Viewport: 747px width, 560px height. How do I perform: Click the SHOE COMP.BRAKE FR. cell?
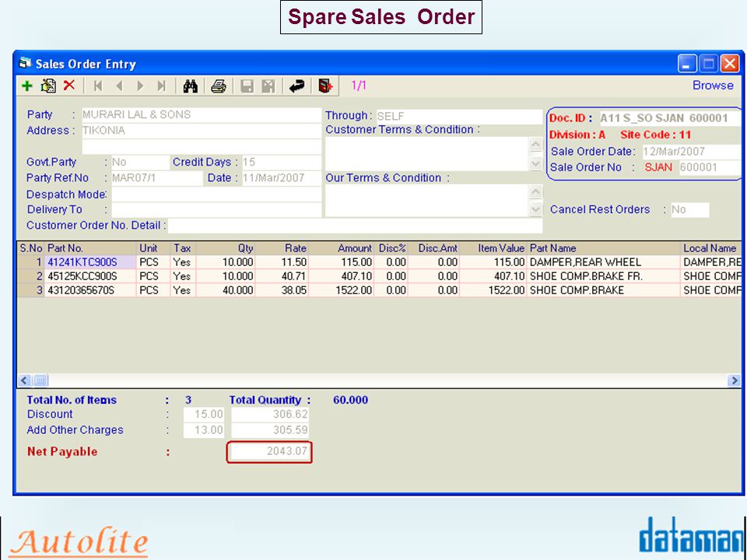604,276
